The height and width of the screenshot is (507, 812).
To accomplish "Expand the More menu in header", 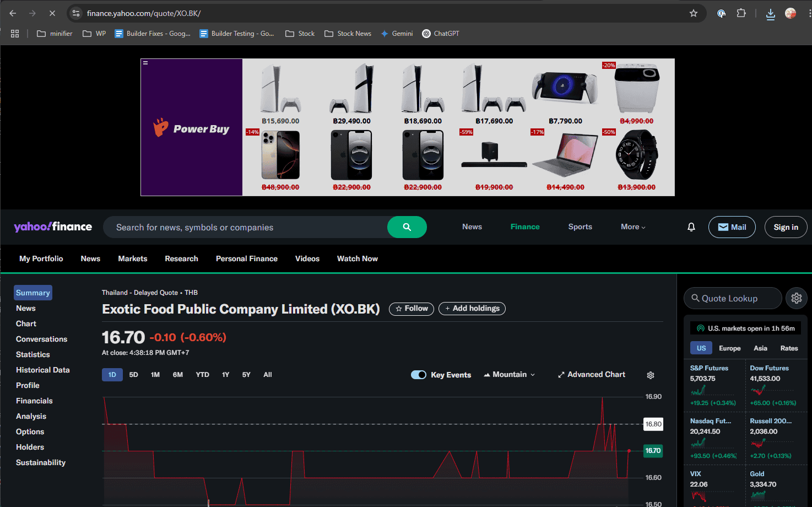I will coord(632,227).
